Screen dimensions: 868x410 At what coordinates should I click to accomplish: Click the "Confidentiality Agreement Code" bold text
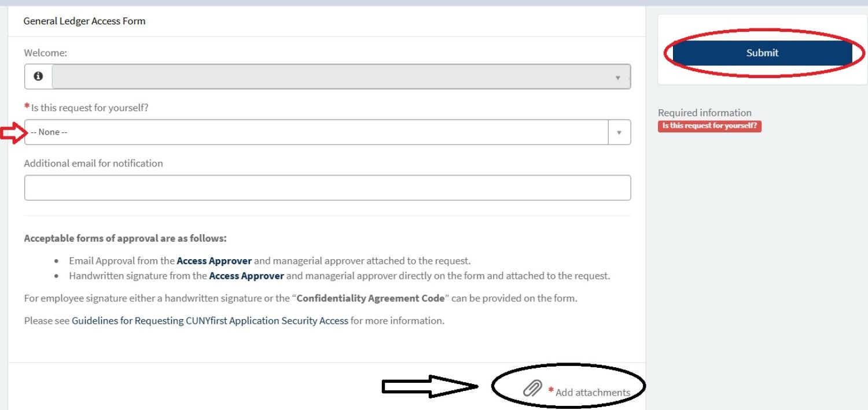pos(370,298)
